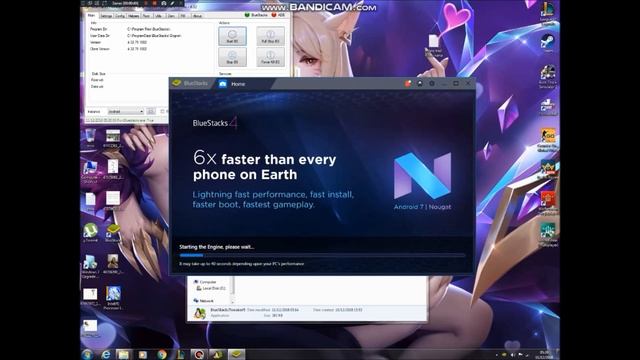This screenshot has height=360, width=640.
Task: Open the media player taskbar icon
Action: click(x=142, y=354)
